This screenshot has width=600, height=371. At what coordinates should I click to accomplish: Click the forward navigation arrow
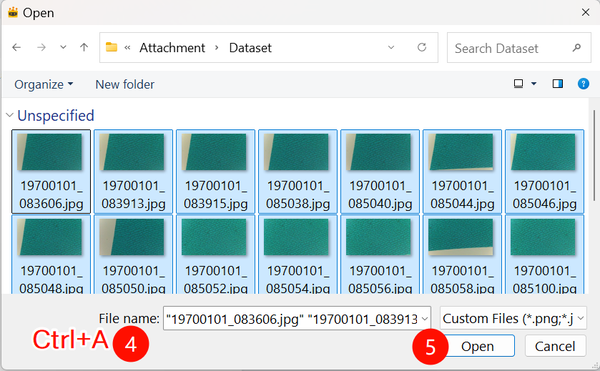point(41,47)
